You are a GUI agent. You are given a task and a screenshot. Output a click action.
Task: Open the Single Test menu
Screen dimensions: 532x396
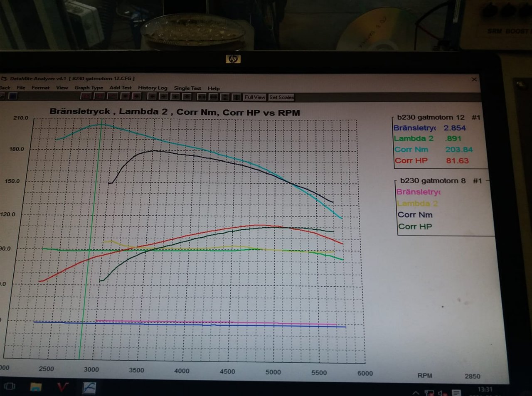187,88
